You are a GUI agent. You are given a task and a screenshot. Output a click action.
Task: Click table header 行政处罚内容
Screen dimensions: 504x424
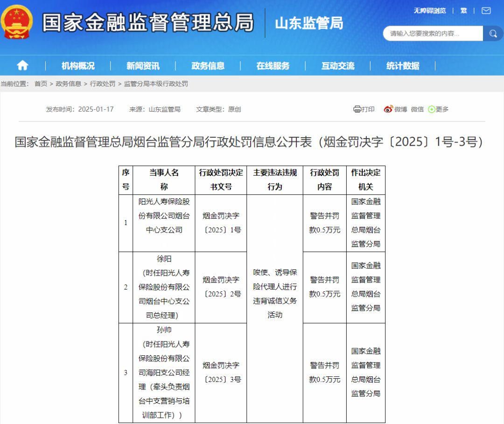[x=325, y=180]
